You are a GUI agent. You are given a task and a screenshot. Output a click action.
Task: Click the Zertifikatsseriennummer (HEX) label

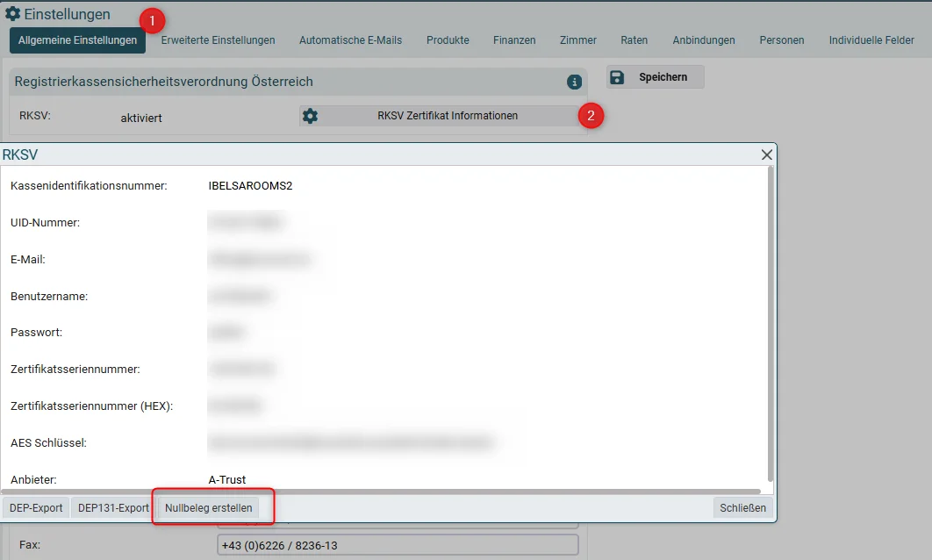click(91, 406)
